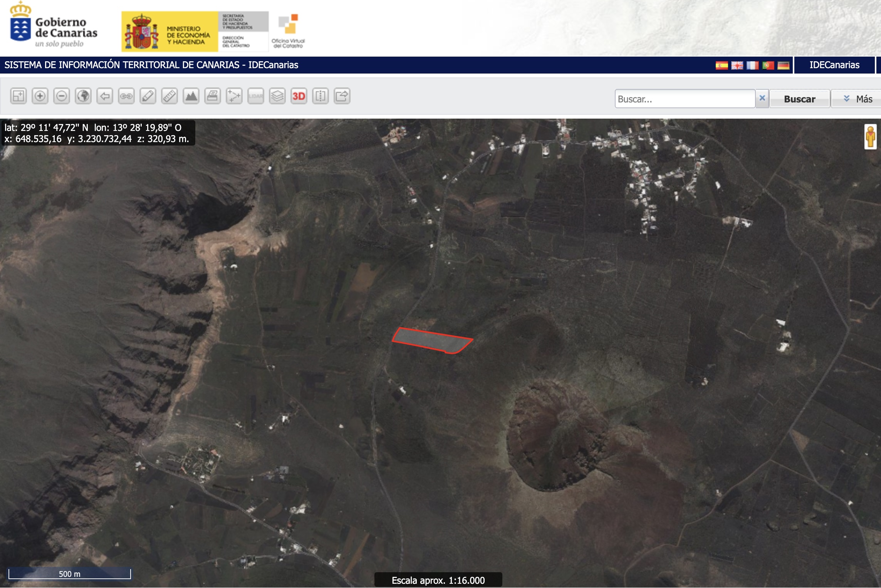
Task: Select the German flag language option
Action: (x=783, y=65)
